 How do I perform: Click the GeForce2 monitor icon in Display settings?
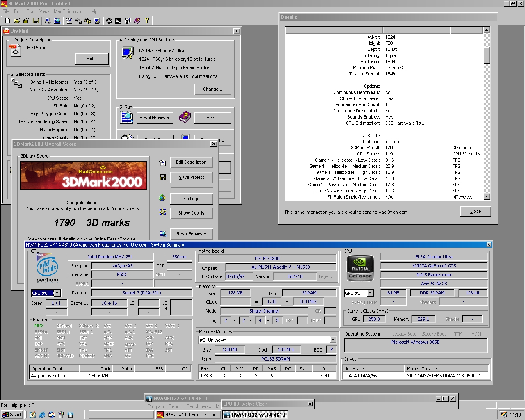coord(128,53)
